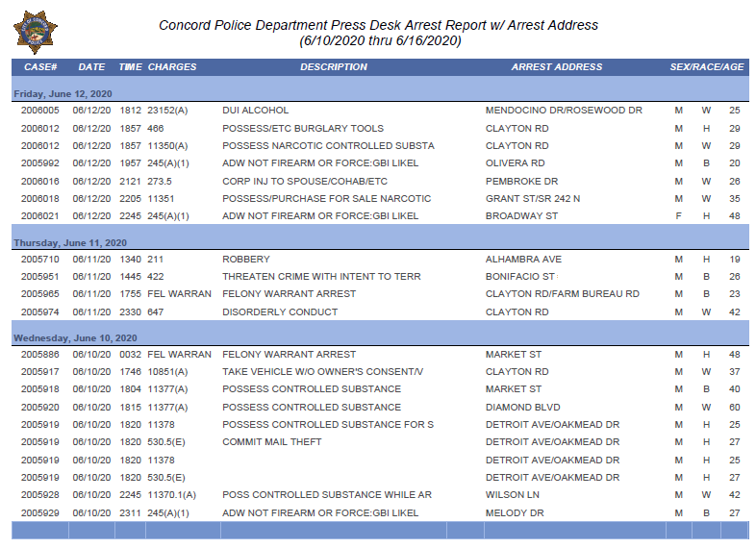756x548 pixels.
Task: Click the ARREST ADDRESS column header
Action: coord(557,67)
